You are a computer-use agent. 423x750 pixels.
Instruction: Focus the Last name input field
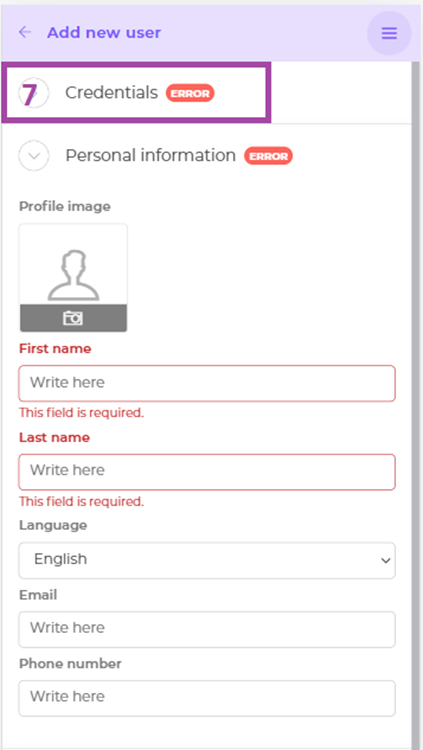207,472
